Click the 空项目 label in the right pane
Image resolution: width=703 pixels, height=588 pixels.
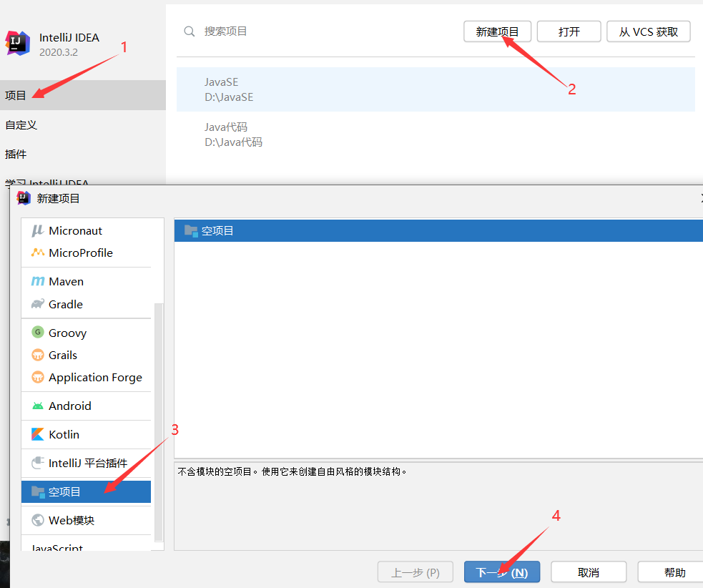pos(217,231)
